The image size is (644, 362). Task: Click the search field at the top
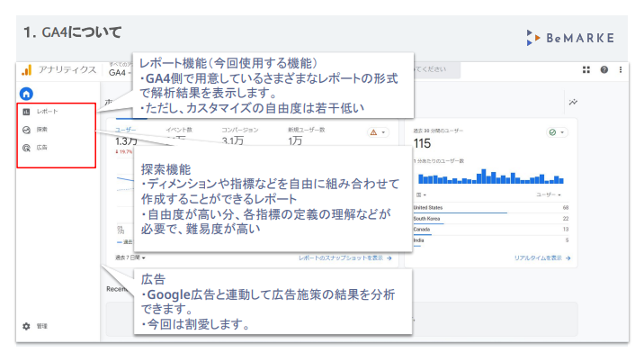tap(437, 69)
